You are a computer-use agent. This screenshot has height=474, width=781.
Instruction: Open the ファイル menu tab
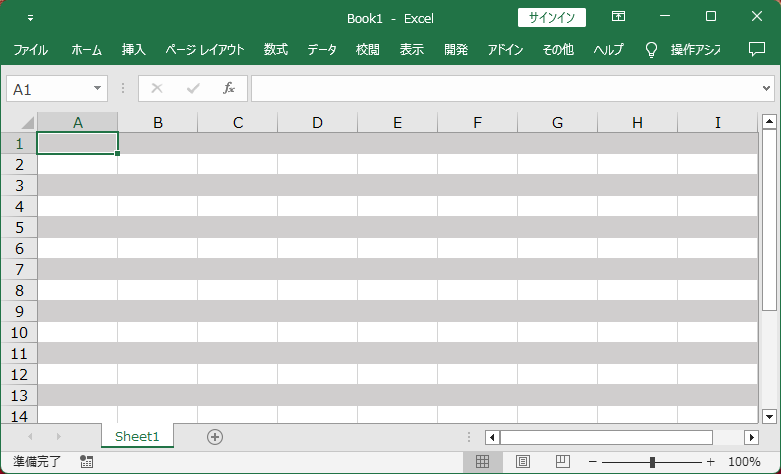pos(30,49)
